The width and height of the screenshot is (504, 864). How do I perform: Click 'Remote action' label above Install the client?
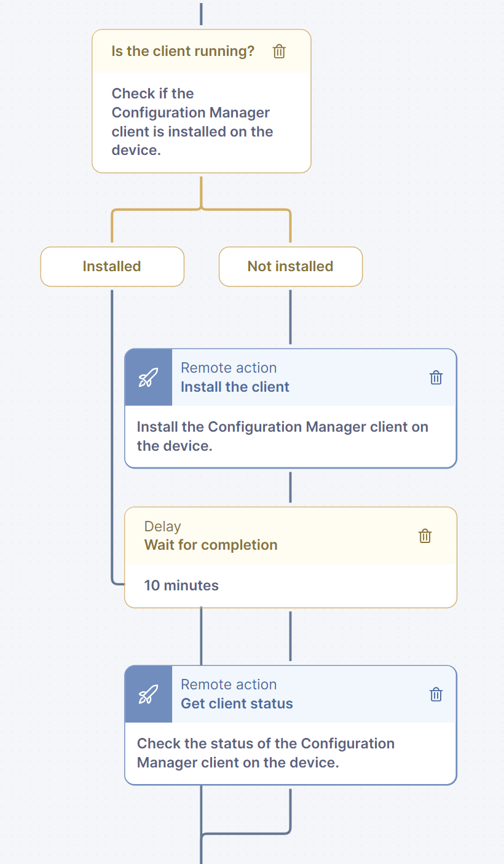pos(229,368)
